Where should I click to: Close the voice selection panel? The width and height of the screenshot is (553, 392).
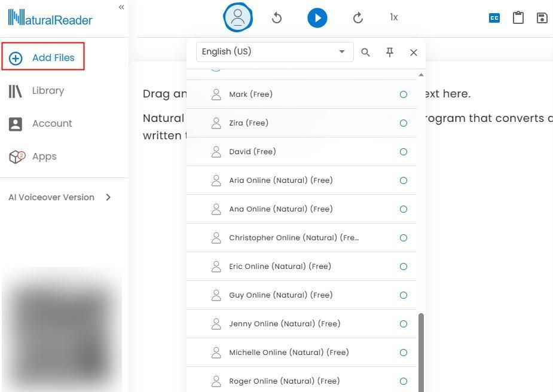[x=414, y=53]
